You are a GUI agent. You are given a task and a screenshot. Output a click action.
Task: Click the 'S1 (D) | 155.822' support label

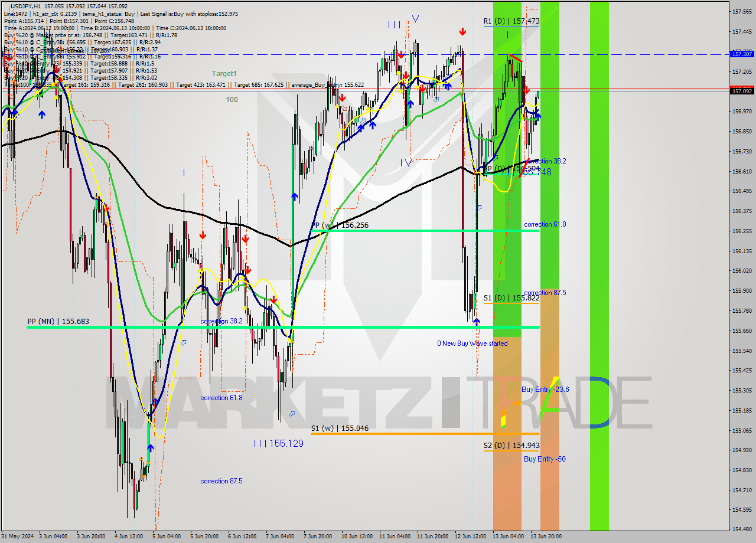point(511,298)
